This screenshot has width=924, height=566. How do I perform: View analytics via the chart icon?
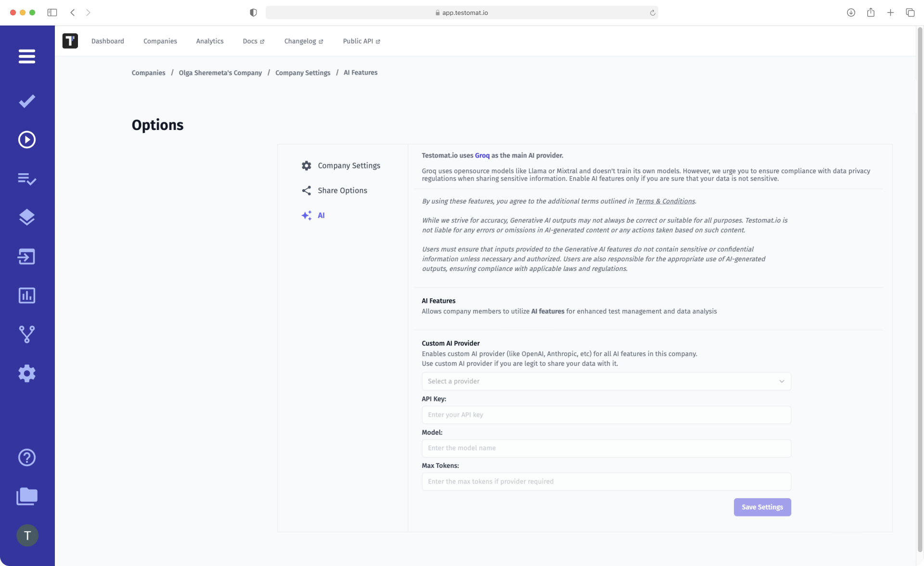[27, 296]
